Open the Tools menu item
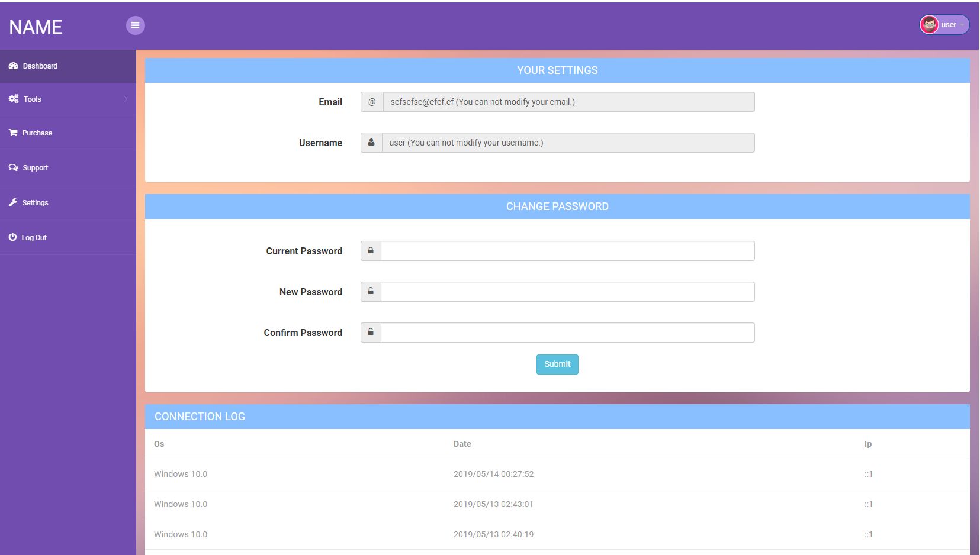This screenshot has width=980, height=555. click(68, 99)
